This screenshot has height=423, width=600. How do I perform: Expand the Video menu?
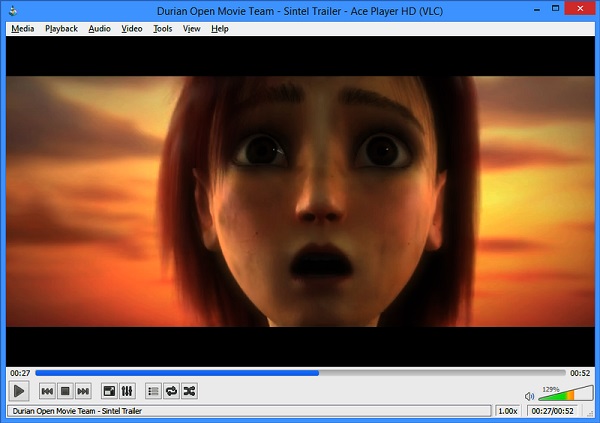(x=132, y=29)
